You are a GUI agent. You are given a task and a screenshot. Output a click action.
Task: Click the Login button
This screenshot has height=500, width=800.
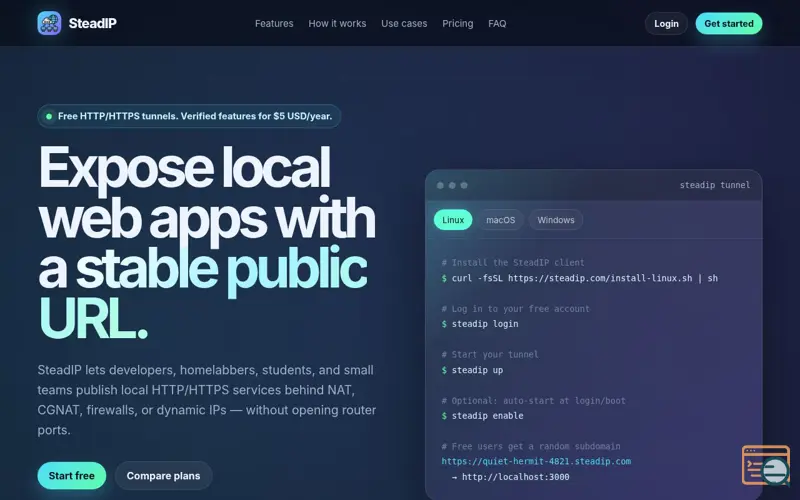tap(666, 23)
